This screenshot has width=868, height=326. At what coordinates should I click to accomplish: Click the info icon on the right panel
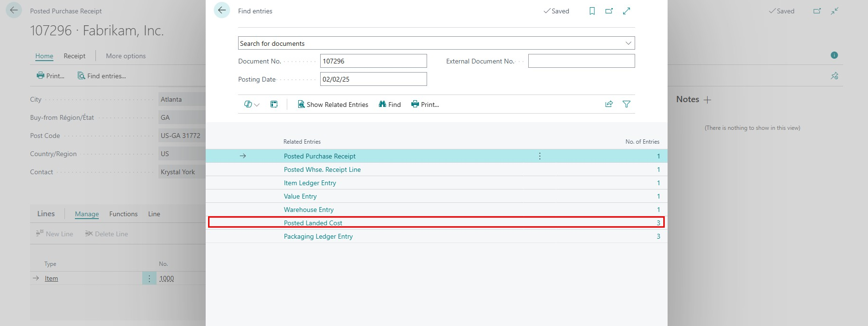834,55
